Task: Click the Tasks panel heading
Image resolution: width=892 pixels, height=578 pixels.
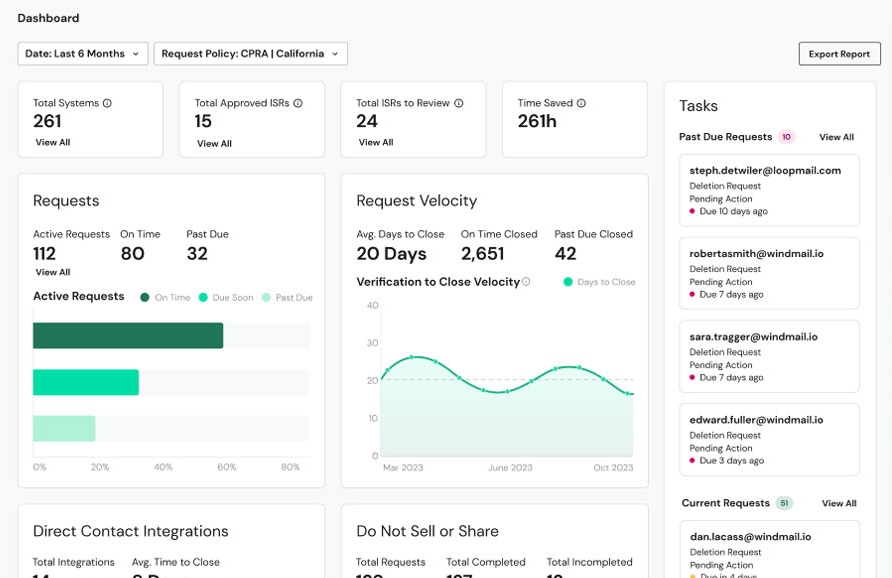Action: [x=699, y=106]
